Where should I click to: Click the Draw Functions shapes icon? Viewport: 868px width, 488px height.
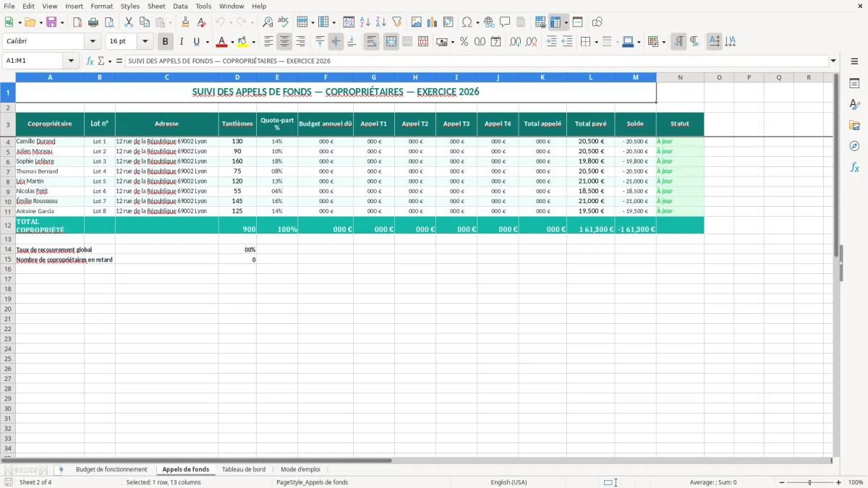tap(597, 22)
